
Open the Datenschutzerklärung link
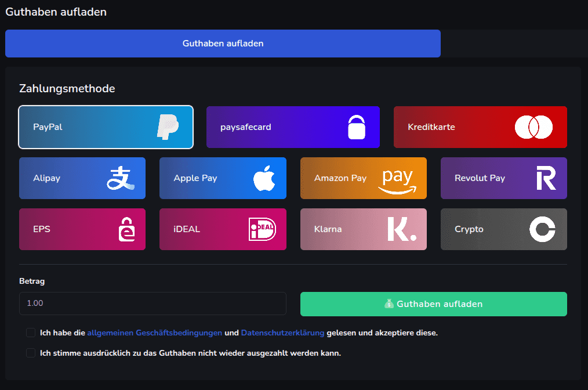pos(282,333)
